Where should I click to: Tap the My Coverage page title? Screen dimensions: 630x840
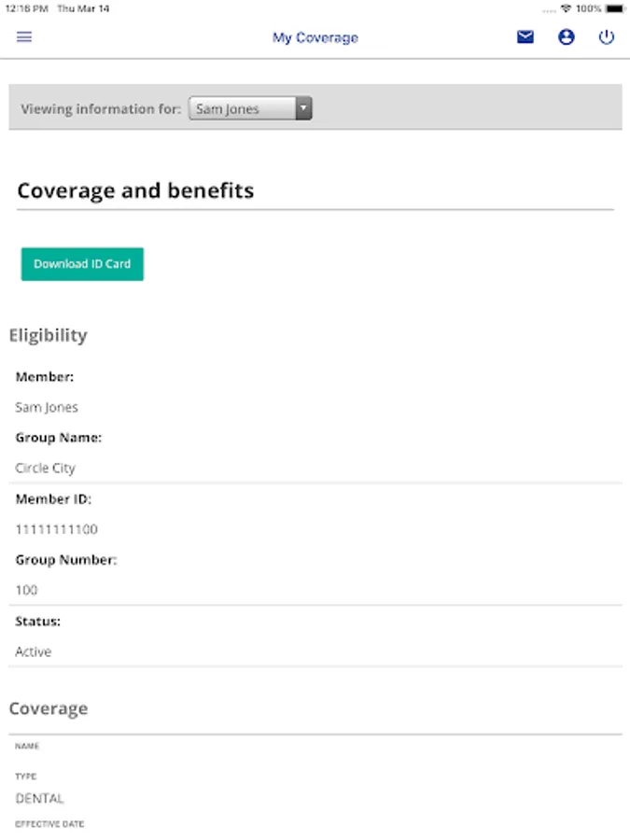tap(315, 37)
